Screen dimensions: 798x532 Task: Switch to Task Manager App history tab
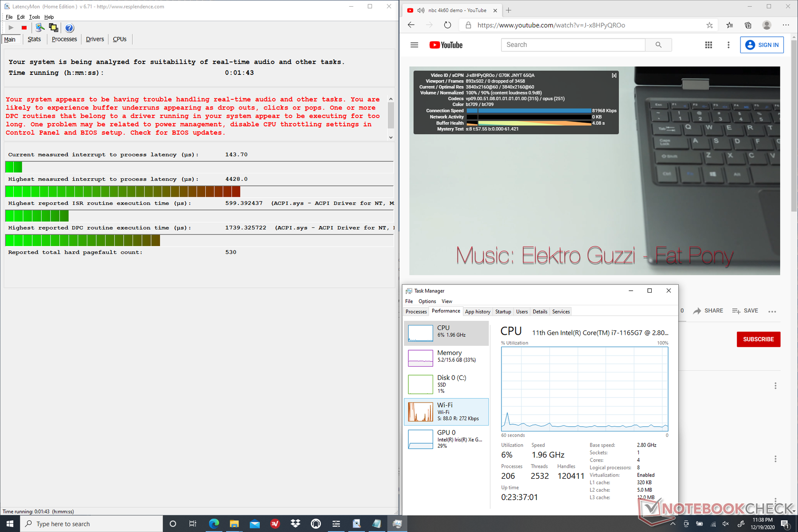tap(477, 312)
